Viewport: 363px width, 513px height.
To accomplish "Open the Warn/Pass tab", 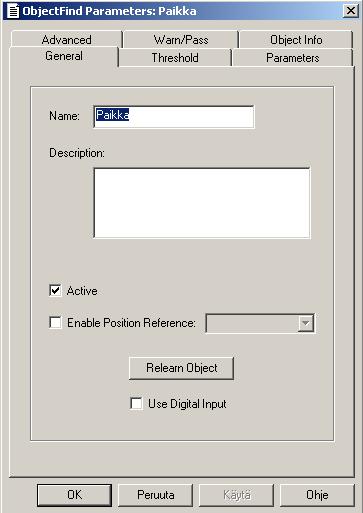I will (x=181, y=40).
